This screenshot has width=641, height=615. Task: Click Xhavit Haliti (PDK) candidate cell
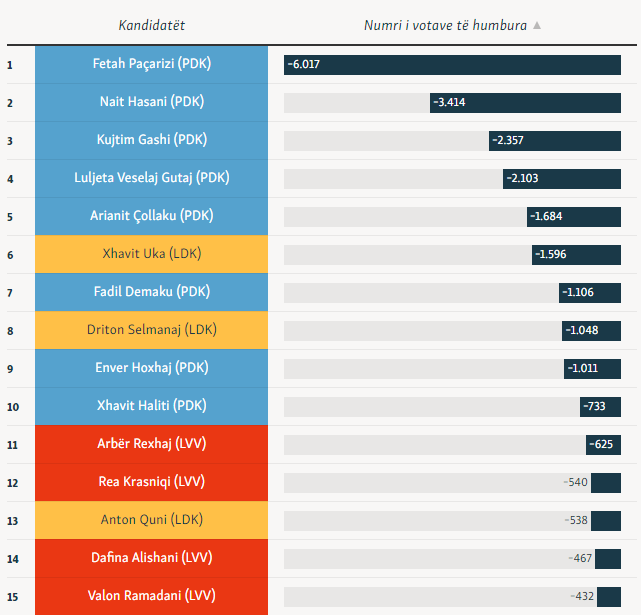click(x=151, y=406)
